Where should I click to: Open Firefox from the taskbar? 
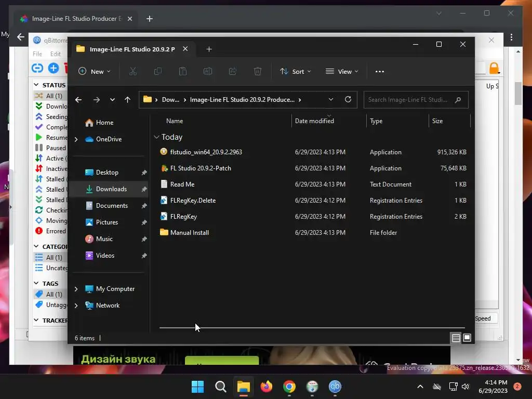pos(267,387)
